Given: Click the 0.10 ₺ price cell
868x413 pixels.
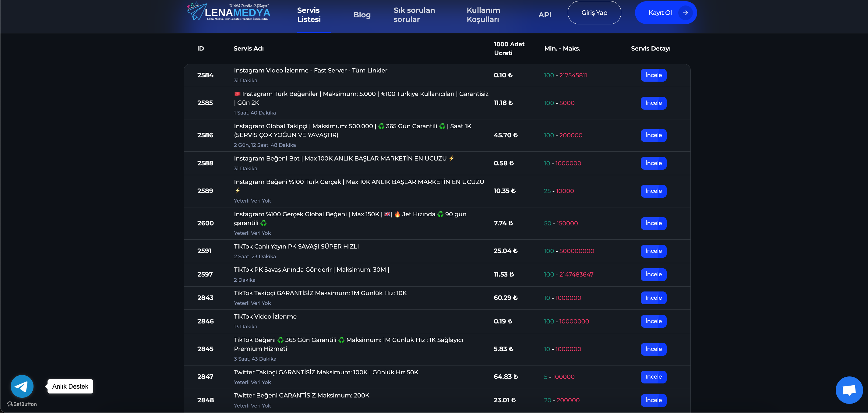Looking at the screenshot, I should [503, 75].
